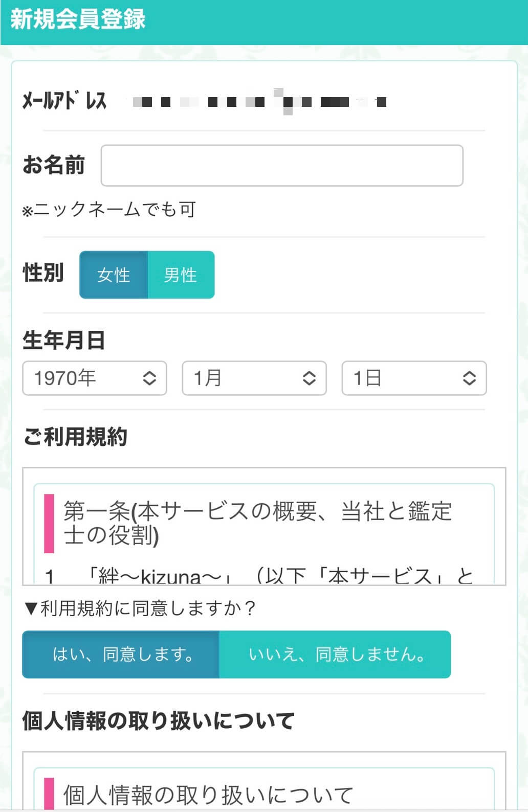Viewport: 528px width, 812px height.
Task: Click the 生年月日 section label
Action: 64,341
